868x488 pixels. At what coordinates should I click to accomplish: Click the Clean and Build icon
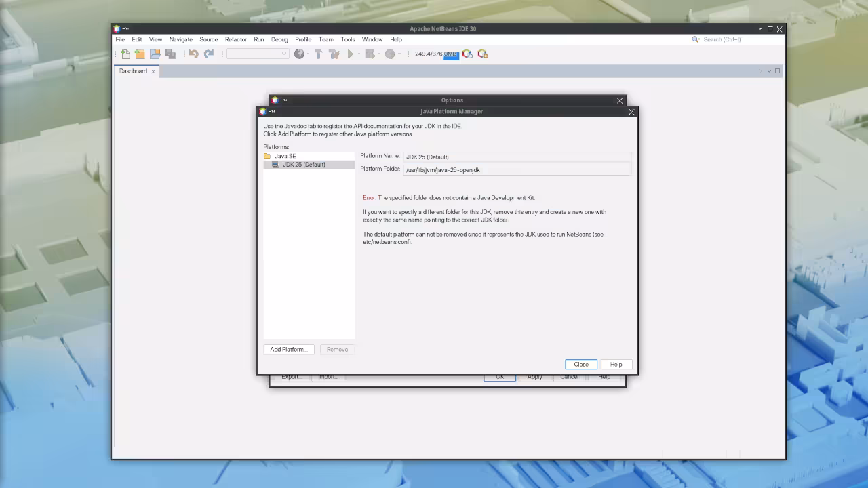pyautogui.click(x=334, y=54)
